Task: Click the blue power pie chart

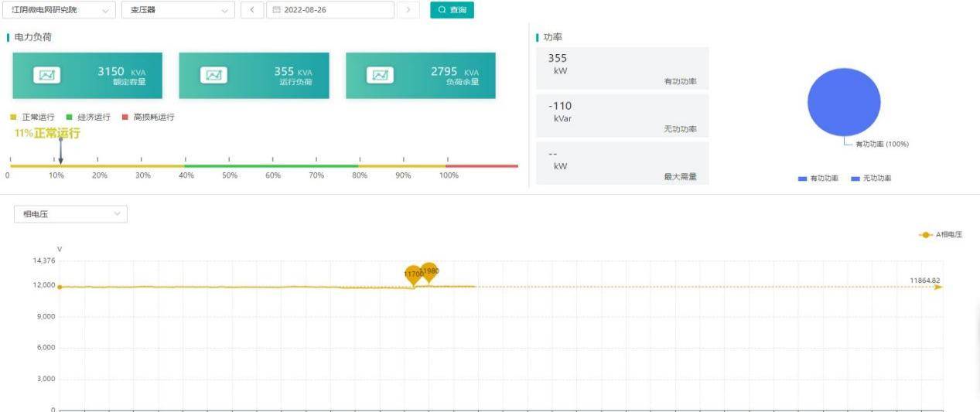Action: pyautogui.click(x=844, y=103)
